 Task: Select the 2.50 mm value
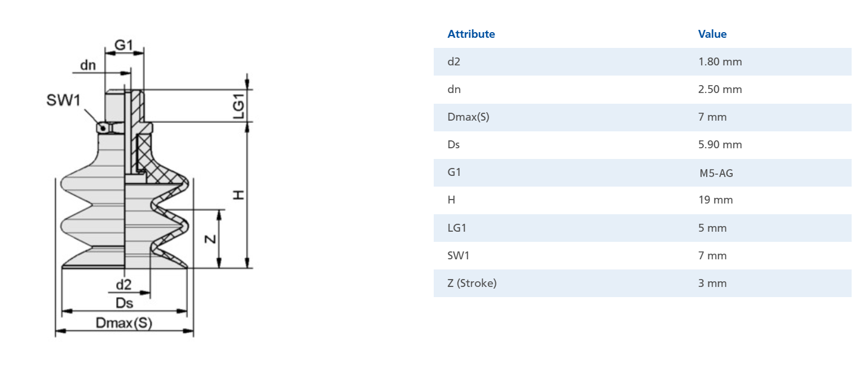720,89
